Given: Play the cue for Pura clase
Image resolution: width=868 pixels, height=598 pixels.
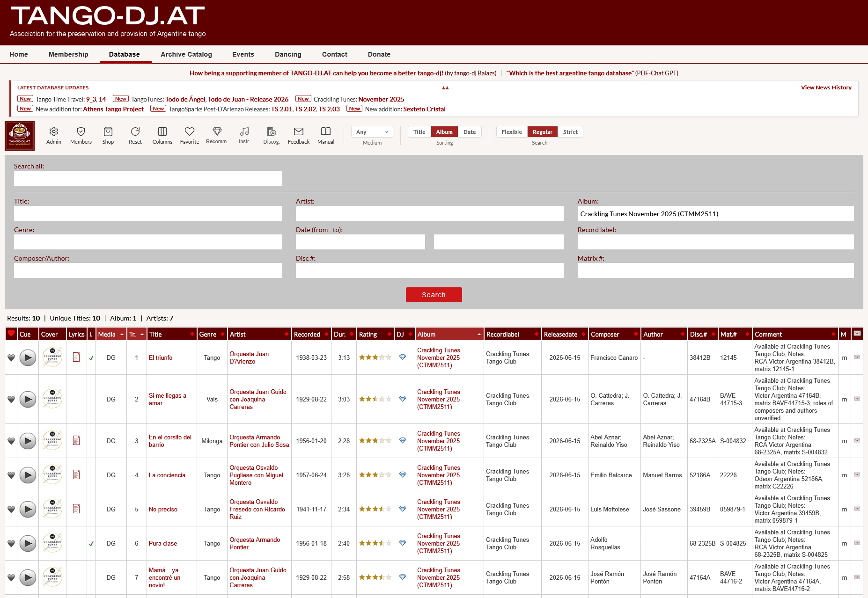Looking at the screenshot, I should [x=28, y=544].
